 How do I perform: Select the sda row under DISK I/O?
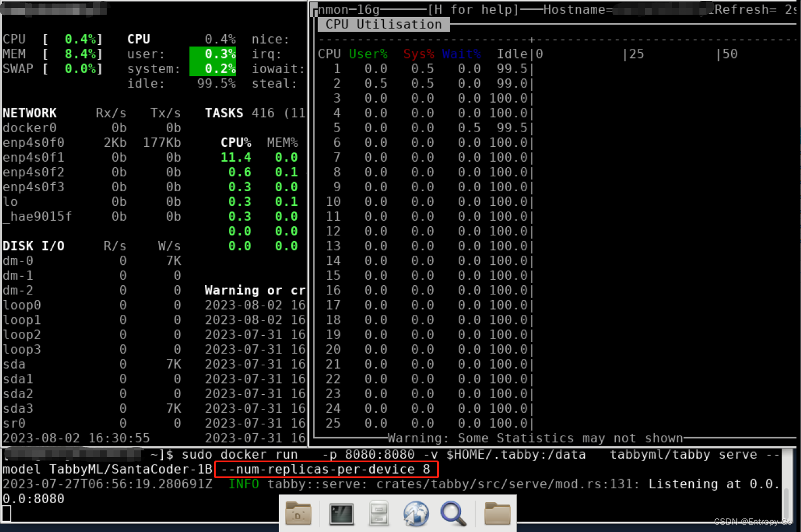click(x=14, y=364)
